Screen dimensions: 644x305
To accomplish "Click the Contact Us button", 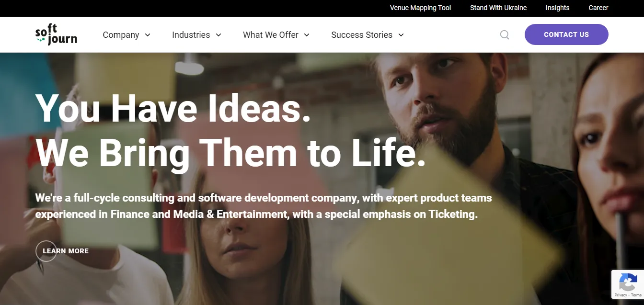I will 566,34.
